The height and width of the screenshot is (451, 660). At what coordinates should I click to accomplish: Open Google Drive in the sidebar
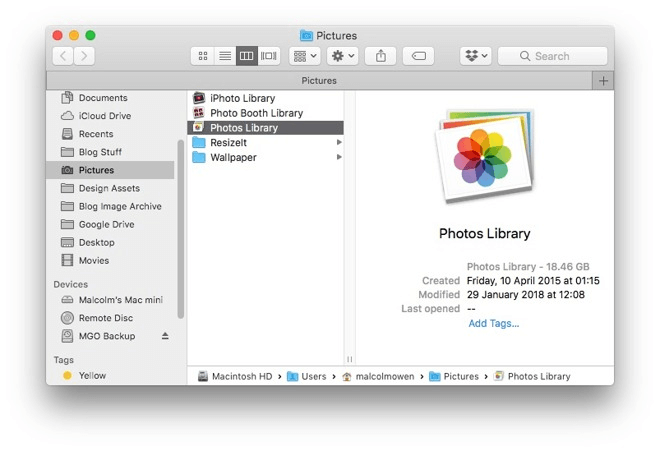110,224
